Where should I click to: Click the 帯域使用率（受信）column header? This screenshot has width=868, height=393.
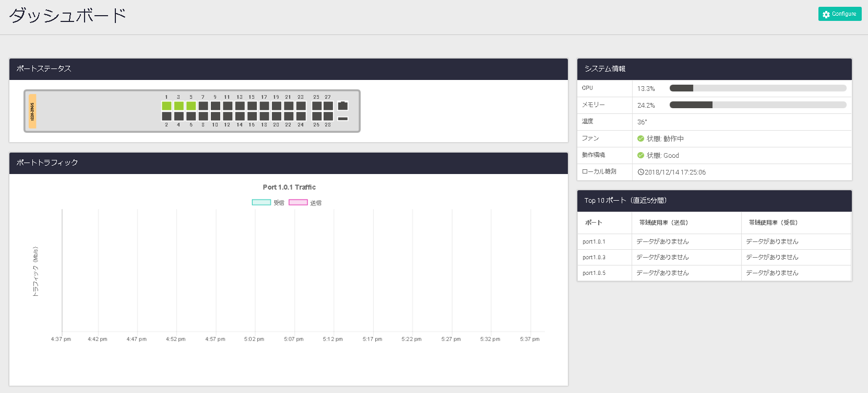click(773, 223)
